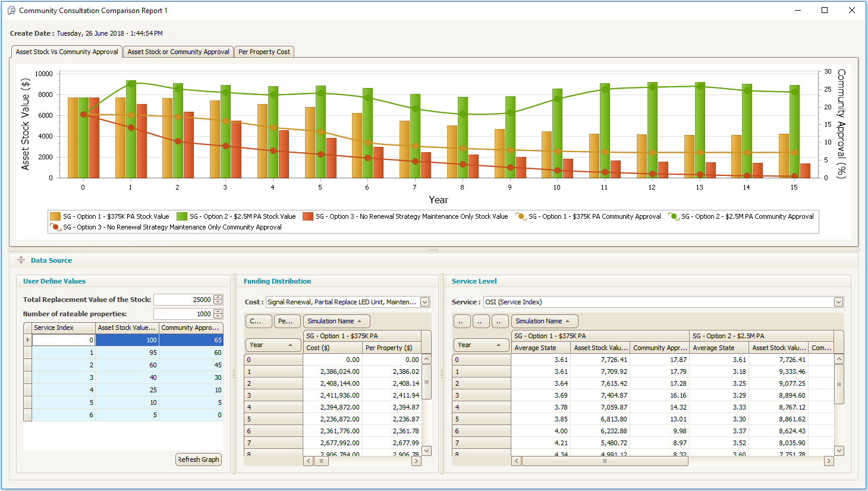Screen dimensions: 868x491
Task: Click the Refresh Graph button
Action: coord(199,459)
